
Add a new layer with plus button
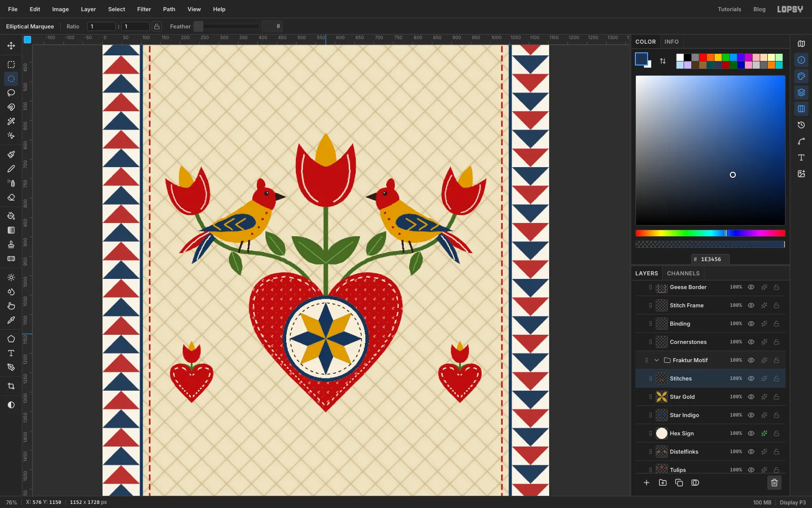(x=647, y=483)
